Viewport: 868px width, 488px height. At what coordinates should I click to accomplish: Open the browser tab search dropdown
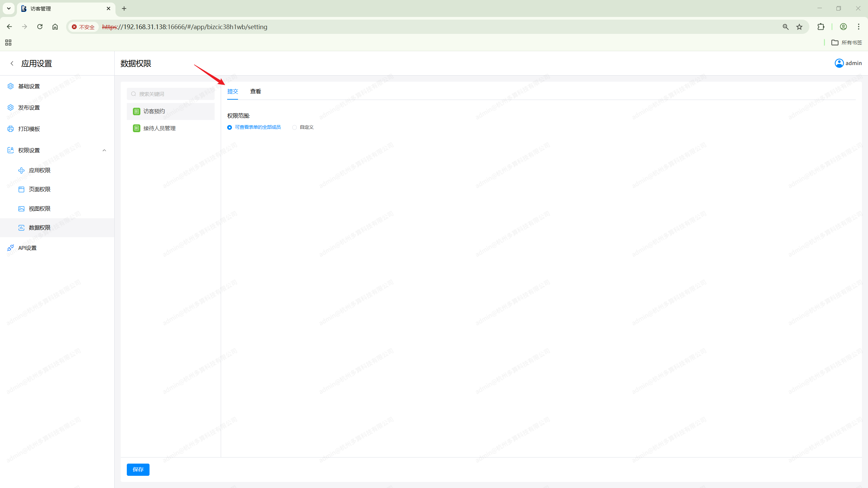[9, 8]
